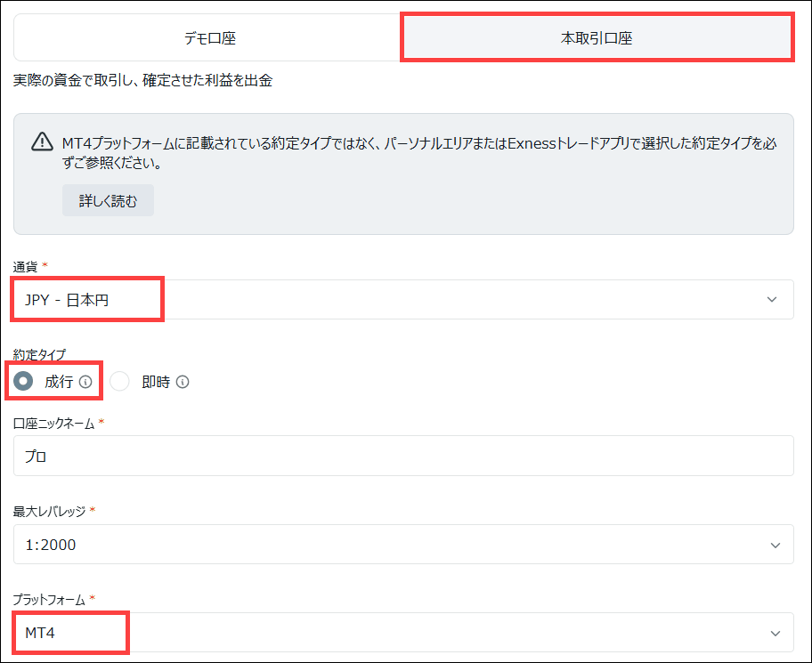Click the 通貨 field label
This screenshot has width=812, height=663.
point(25,267)
